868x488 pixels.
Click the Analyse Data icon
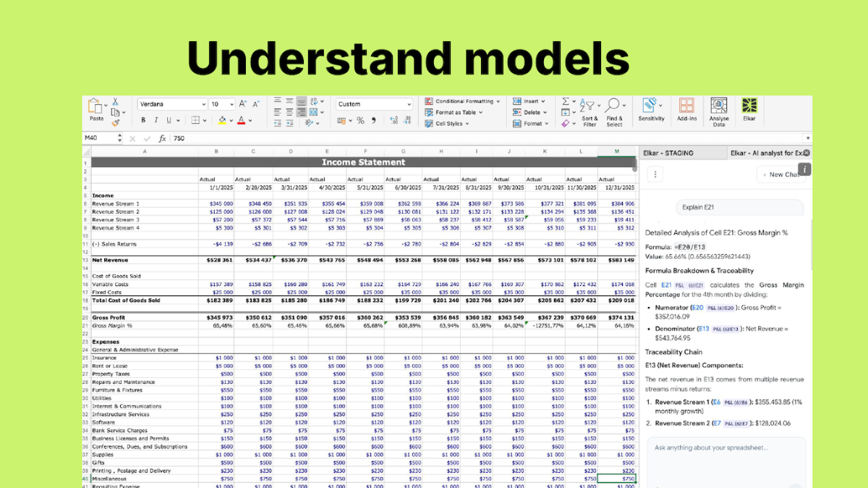[x=718, y=109]
